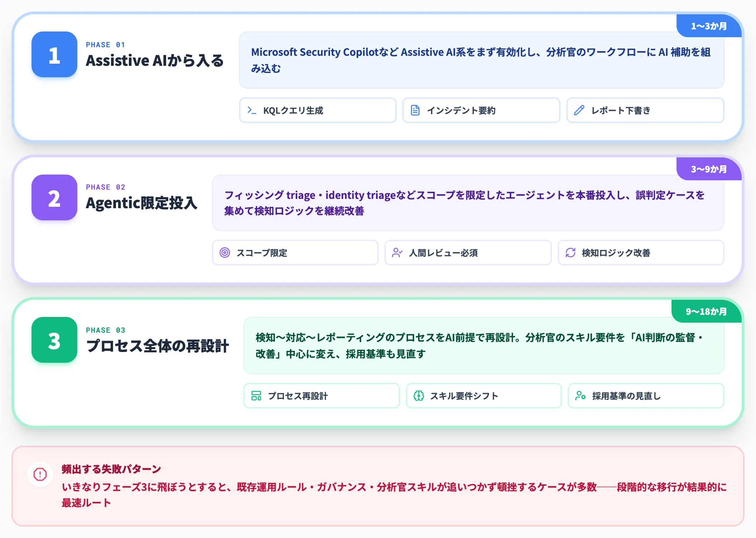Select the インシデント要約 chip
This screenshot has width=756, height=538.
(481, 110)
